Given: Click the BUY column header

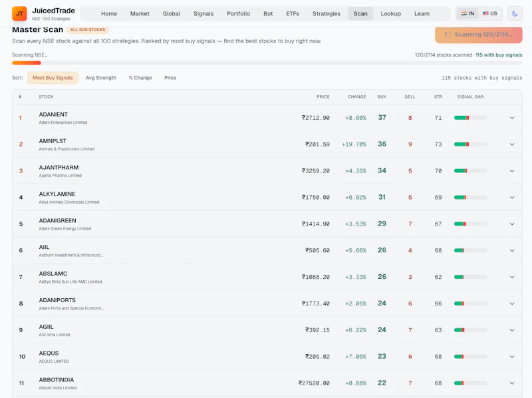Looking at the screenshot, I should coord(382,97).
